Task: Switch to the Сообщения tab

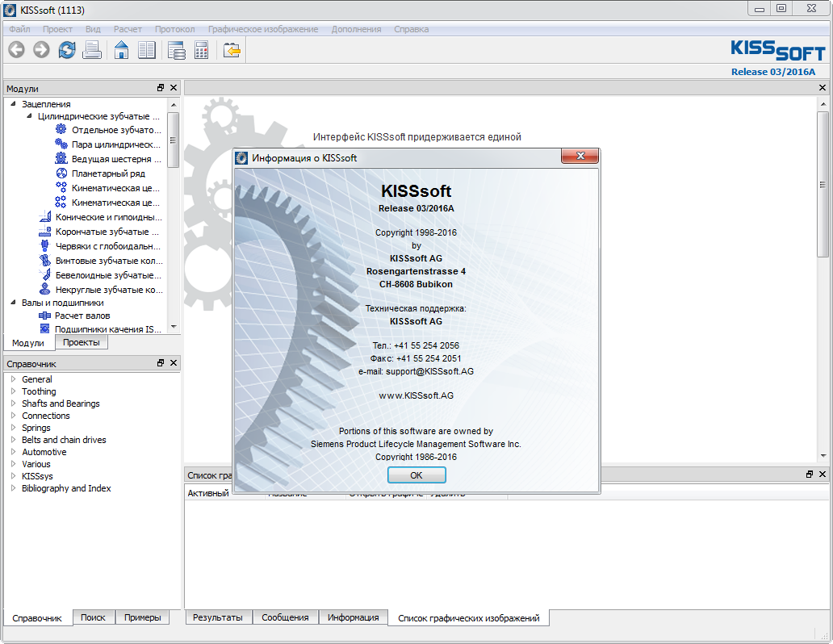Action: (x=285, y=617)
